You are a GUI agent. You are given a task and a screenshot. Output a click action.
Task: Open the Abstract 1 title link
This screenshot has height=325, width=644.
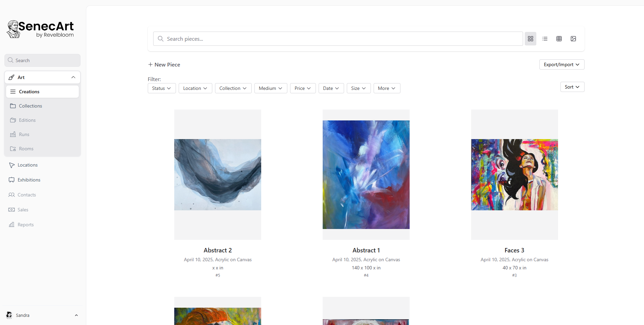[366, 250]
